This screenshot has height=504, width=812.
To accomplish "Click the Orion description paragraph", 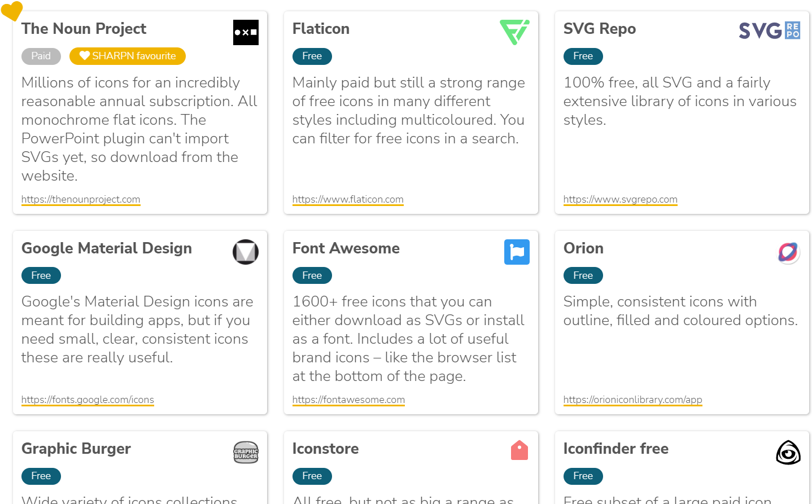I will click(680, 311).
